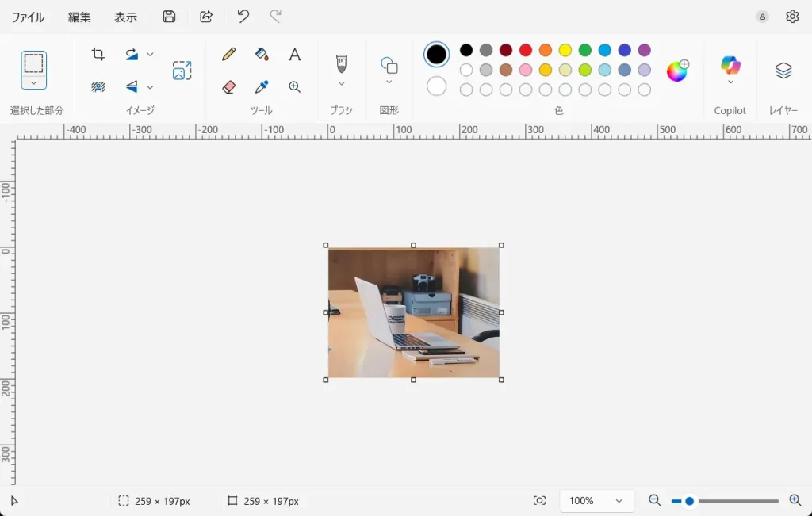Screen dimensions: 812x516
Task: Pick the orange color swatch
Action: click(x=546, y=50)
